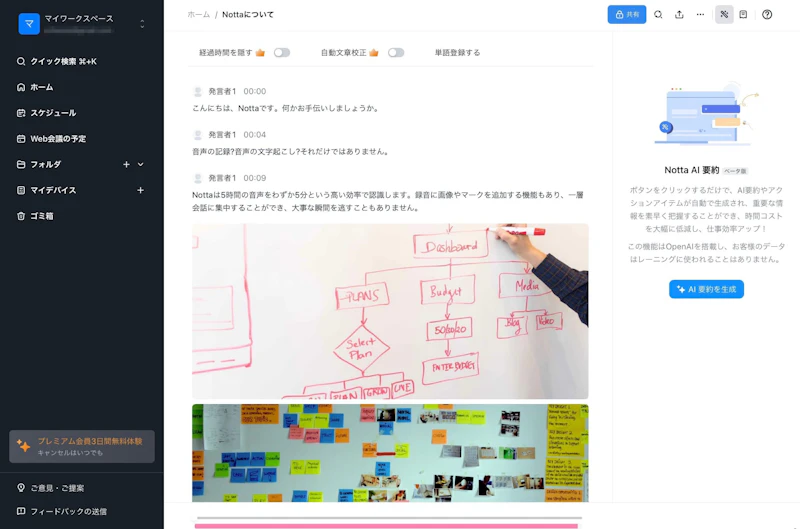Click the sparkle icon on premium banner

(x=23, y=445)
